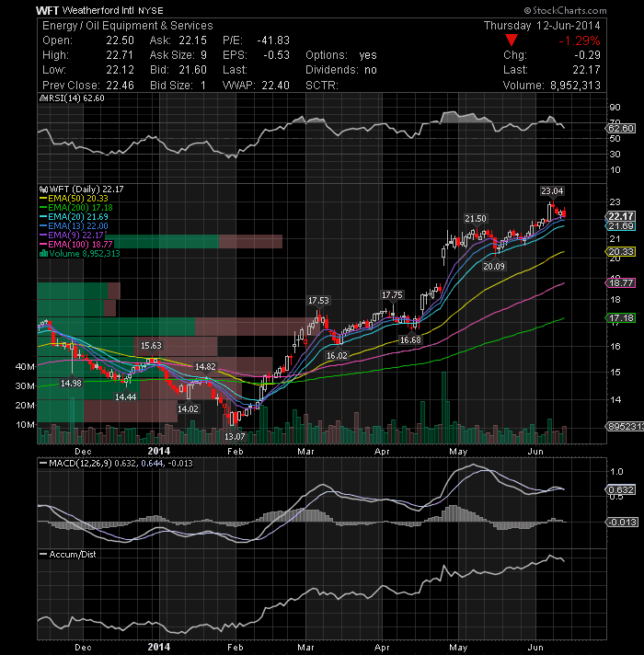Screen dimensions: 644x655
Task: Click the Bid value 21.60
Action: coord(193,70)
